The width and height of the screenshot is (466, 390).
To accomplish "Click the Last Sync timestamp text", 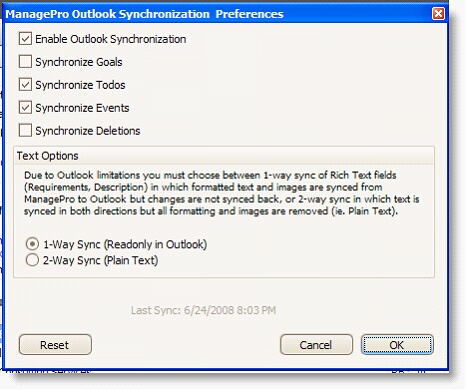I will (x=203, y=310).
